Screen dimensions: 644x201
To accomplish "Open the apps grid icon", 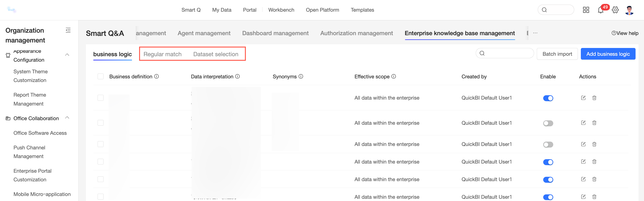I will 586,10.
